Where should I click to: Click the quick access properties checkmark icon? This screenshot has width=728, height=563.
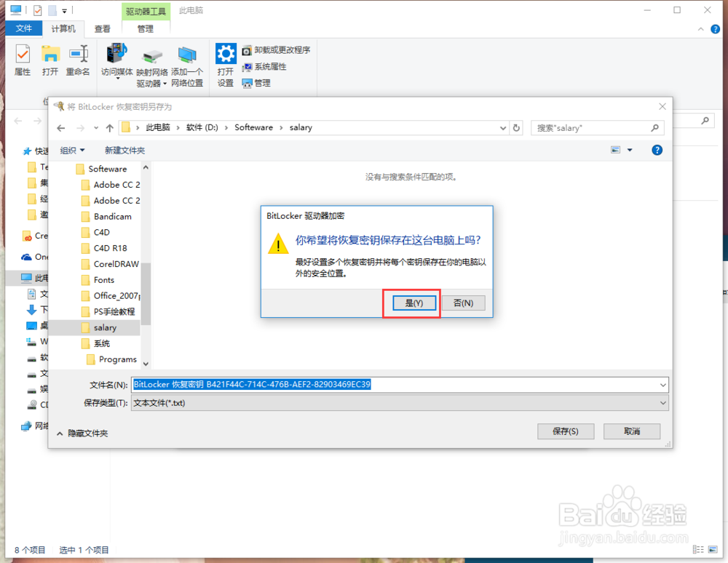point(38,10)
